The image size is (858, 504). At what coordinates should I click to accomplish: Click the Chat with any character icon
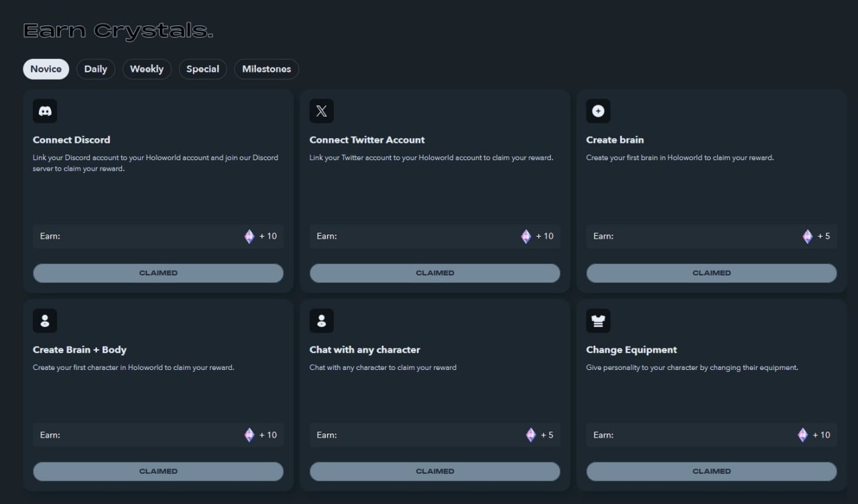pos(322,321)
